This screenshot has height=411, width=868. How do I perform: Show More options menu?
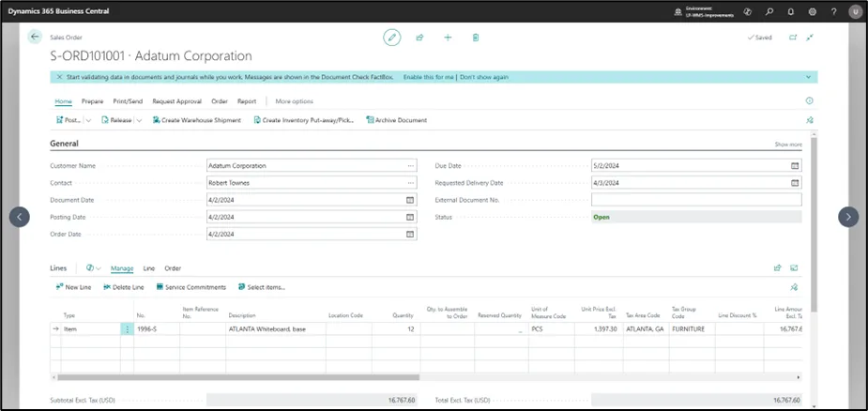click(295, 101)
